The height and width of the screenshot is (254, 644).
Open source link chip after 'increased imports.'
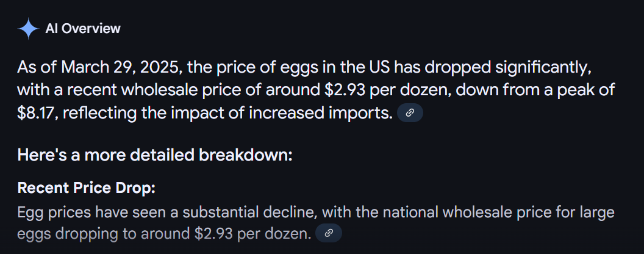pyautogui.click(x=410, y=114)
